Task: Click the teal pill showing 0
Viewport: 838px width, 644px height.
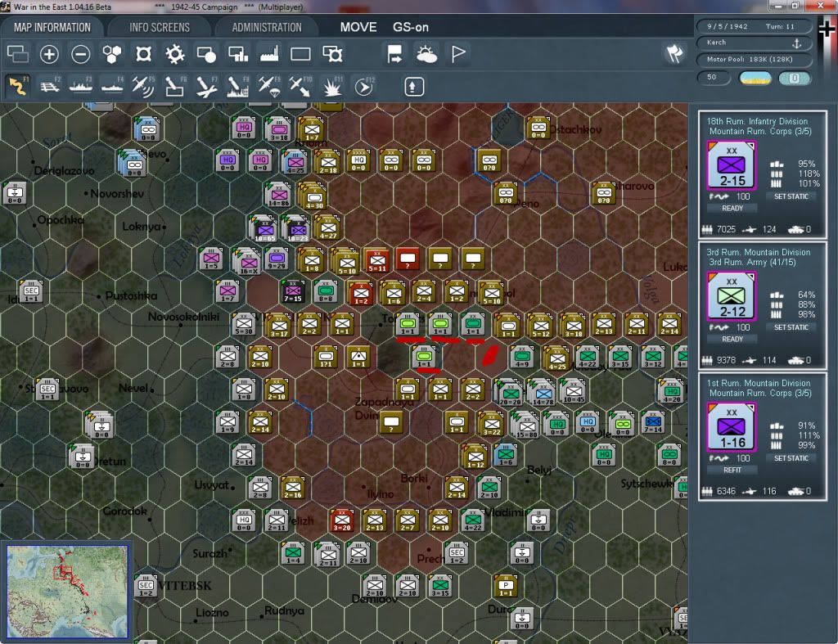Action: click(795, 78)
